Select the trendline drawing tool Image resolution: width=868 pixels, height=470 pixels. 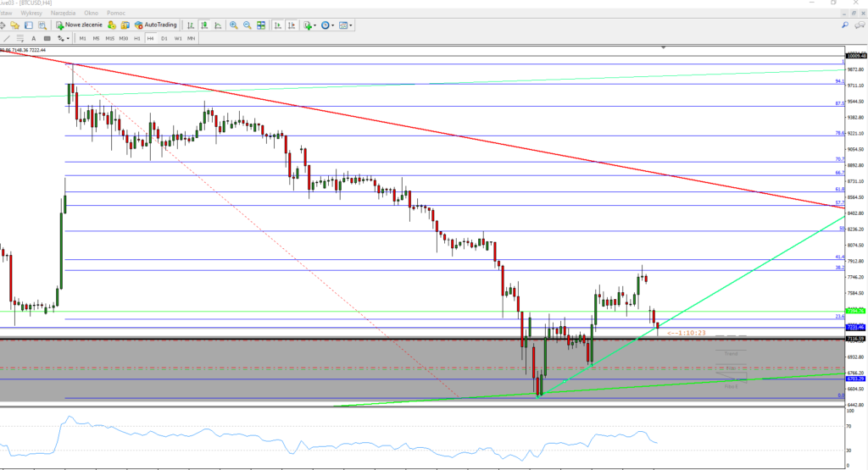[7, 38]
